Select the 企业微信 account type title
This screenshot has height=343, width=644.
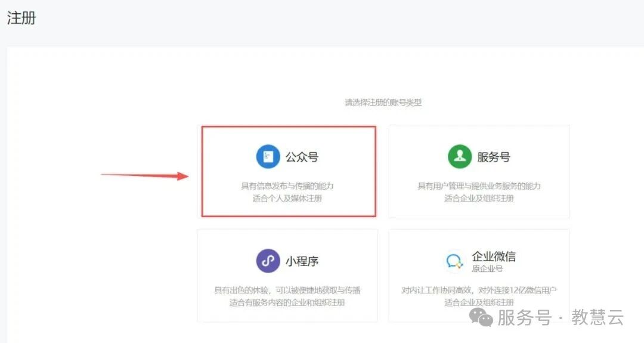click(494, 257)
